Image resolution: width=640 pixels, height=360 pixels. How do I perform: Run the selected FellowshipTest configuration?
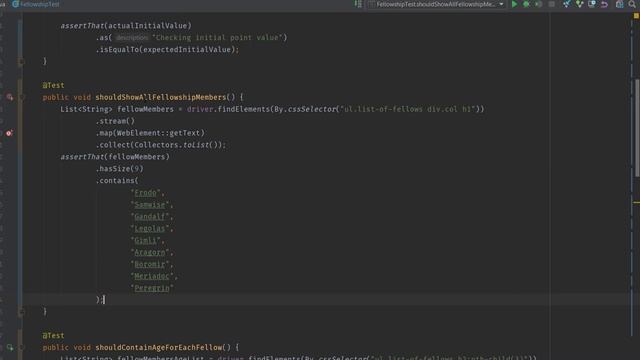514,4
